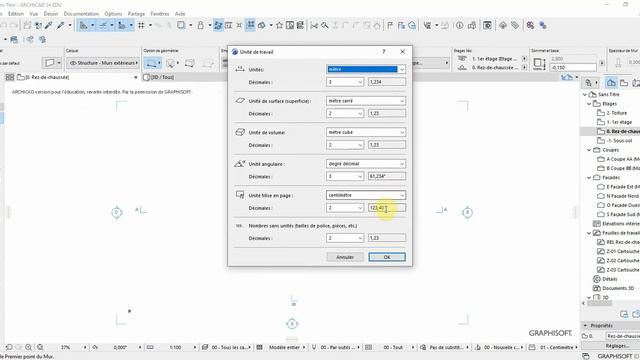
Task: Open the Edition menu
Action: pyautogui.click(x=16, y=14)
